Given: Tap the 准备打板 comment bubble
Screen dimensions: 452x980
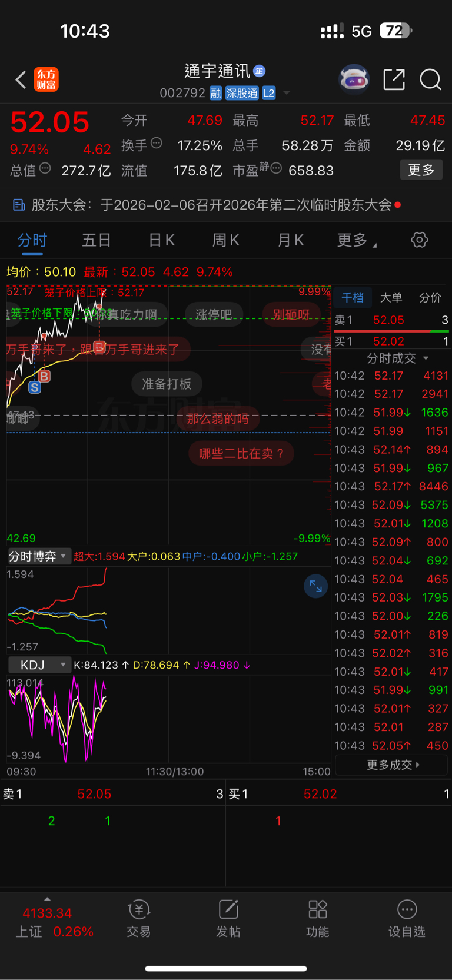Looking at the screenshot, I should [x=167, y=384].
